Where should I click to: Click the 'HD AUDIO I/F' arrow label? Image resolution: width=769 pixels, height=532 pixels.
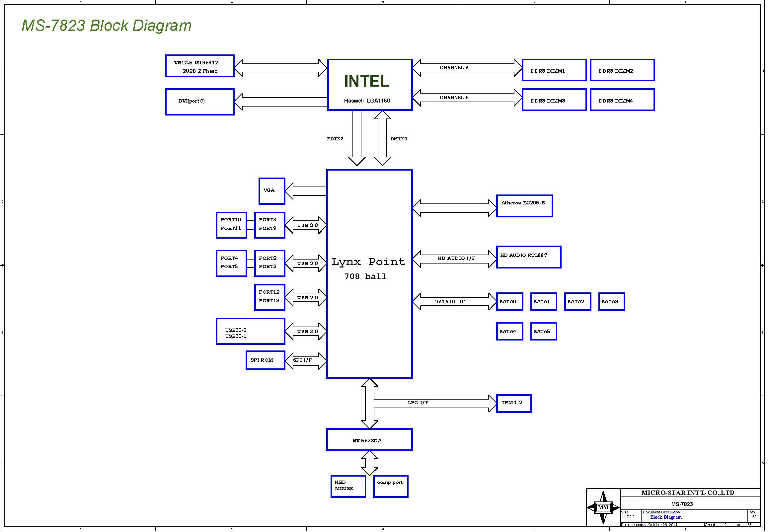[456, 258]
